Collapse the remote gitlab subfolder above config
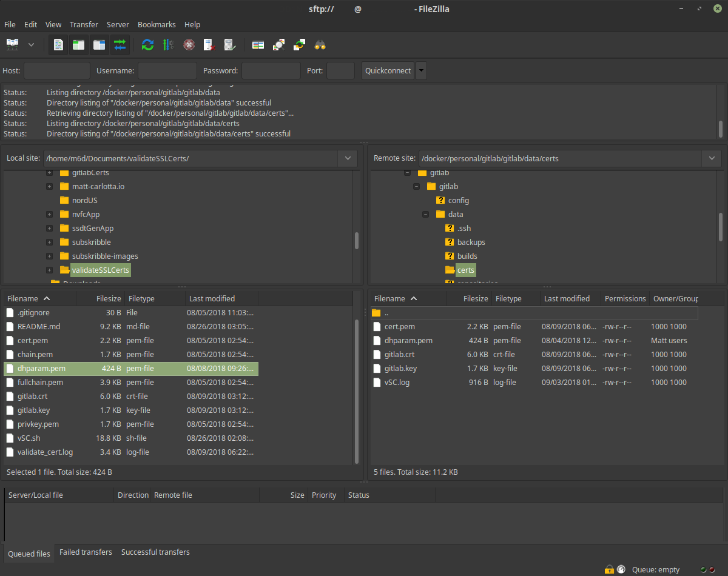The width and height of the screenshot is (728, 576). tap(416, 186)
